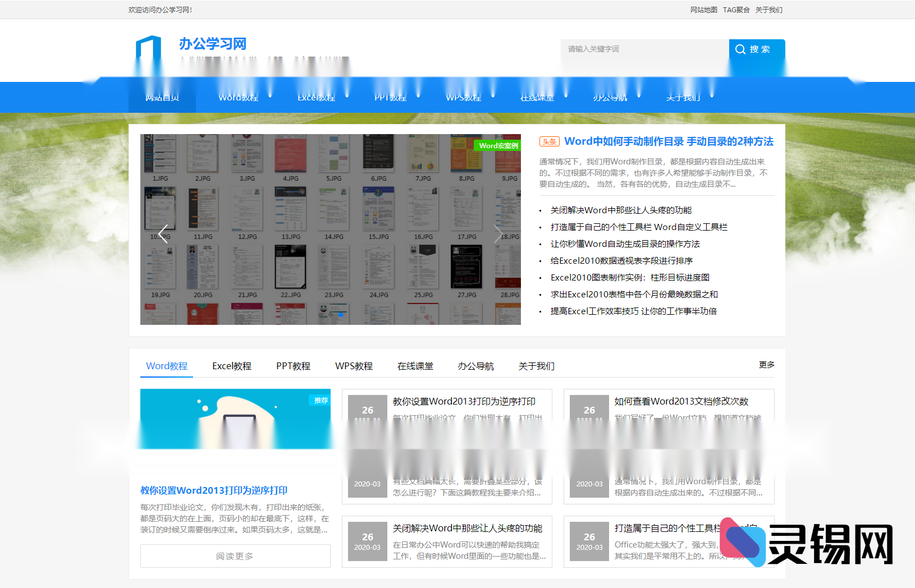Click the 头条 badge next to the headline
The image size is (915, 588).
click(x=550, y=141)
